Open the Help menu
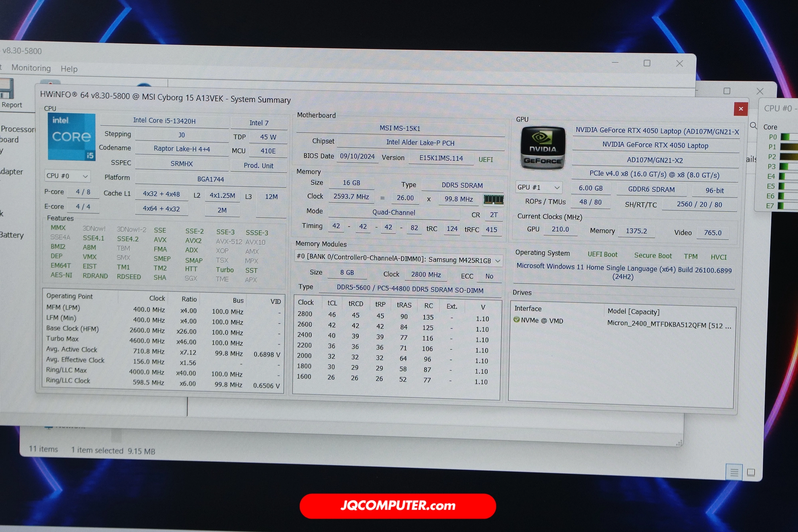 click(69, 69)
